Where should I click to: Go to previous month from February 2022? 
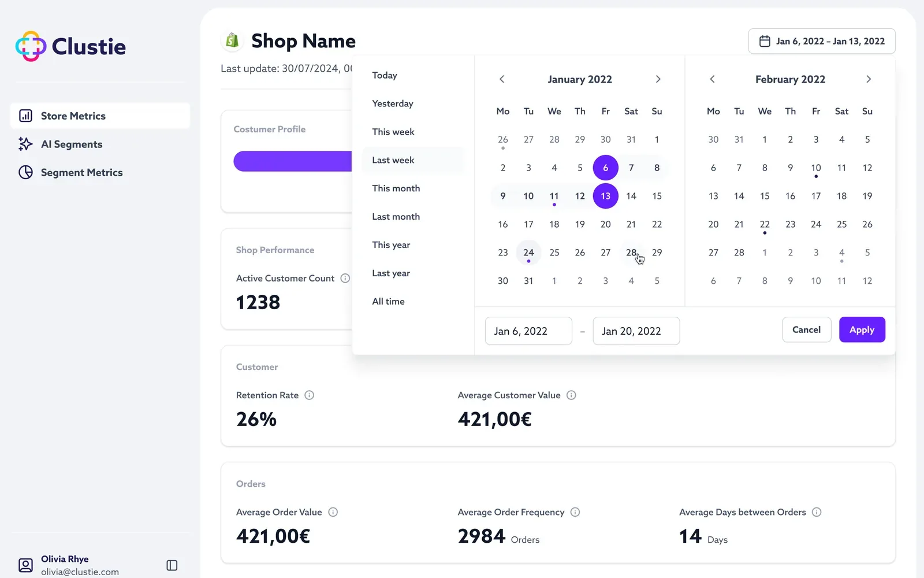pyautogui.click(x=712, y=79)
